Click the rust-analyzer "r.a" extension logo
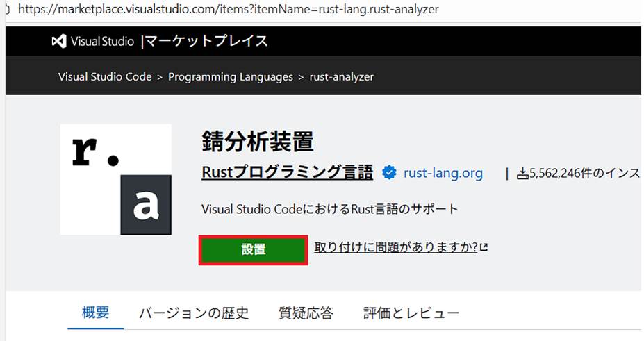 coord(115,179)
